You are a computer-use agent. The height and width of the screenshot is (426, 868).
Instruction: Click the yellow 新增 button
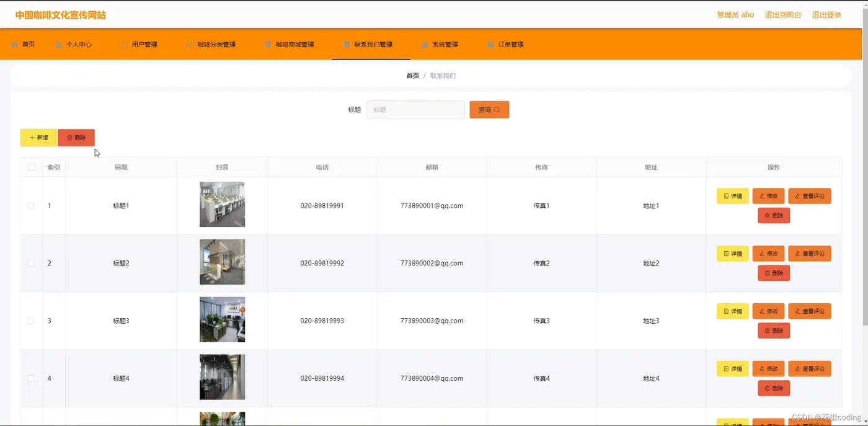(38, 138)
